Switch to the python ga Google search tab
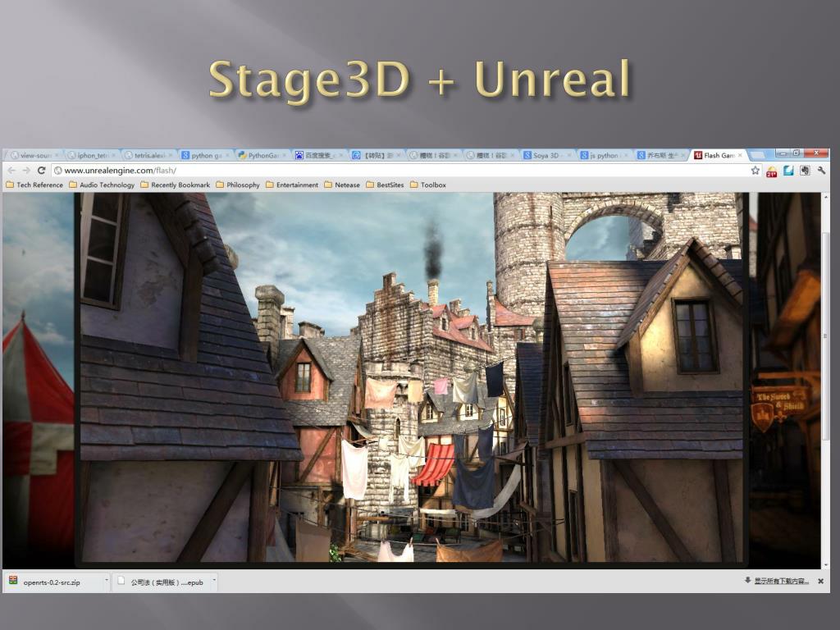This screenshot has width=840, height=630. pos(204,155)
